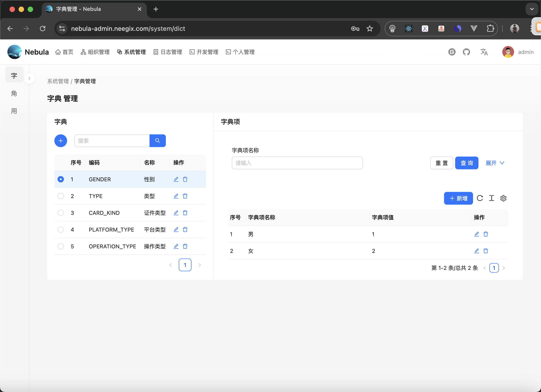
Task: Click the 查询 query button
Action: pyautogui.click(x=466, y=163)
